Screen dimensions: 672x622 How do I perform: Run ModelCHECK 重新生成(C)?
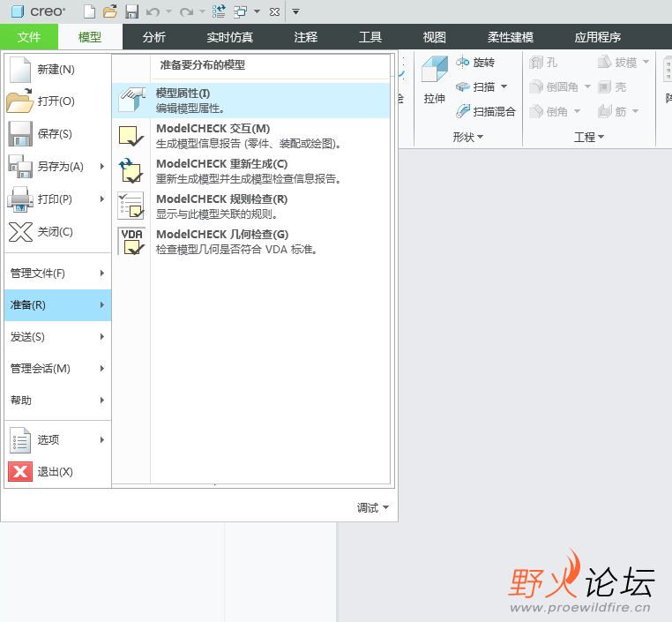pos(251,170)
